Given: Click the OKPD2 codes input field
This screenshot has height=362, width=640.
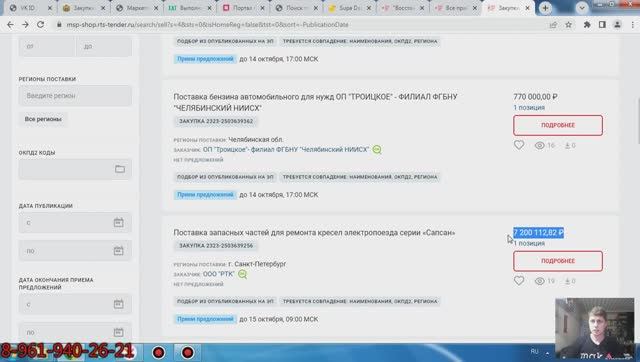Looking at the screenshot, I should pyautogui.click(x=75, y=169).
